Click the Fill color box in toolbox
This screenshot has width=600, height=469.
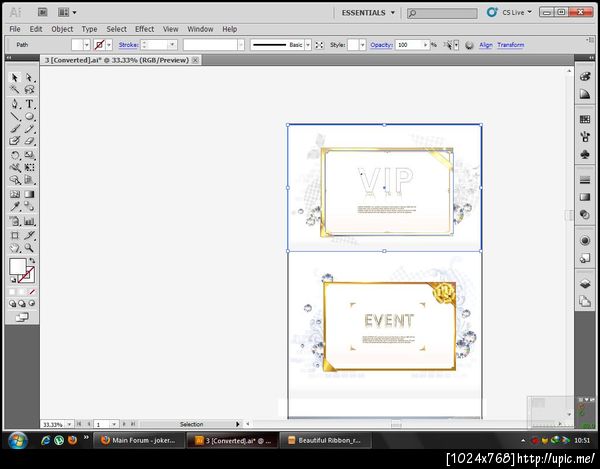pos(18,266)
